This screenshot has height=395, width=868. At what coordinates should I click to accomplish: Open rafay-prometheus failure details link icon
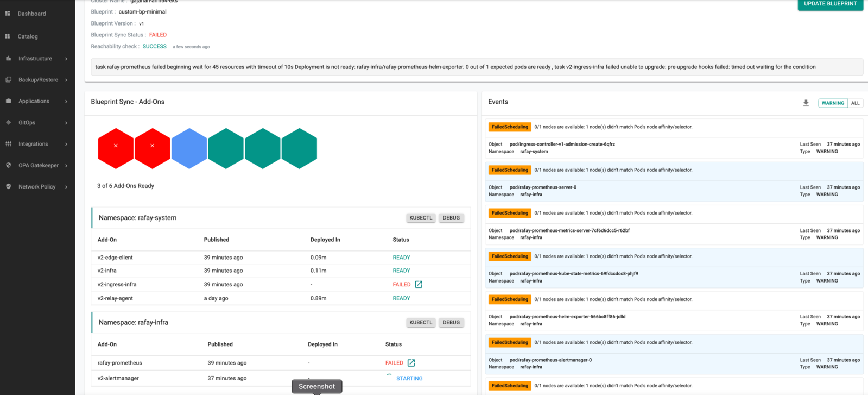[411, 362]
